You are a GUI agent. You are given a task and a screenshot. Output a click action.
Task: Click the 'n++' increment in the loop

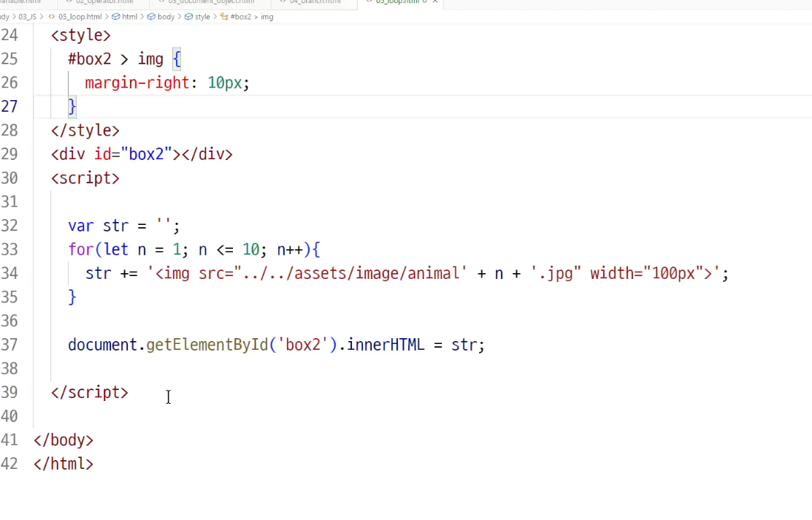(290, 250)
